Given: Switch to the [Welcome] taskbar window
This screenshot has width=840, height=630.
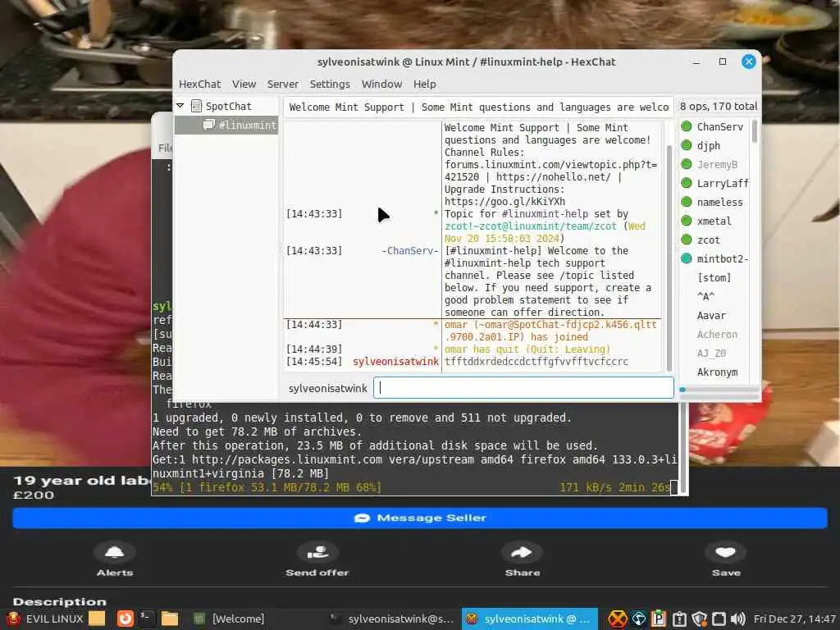Looking at the screenshot, I should pyautogui.click(x=229, y=619).
